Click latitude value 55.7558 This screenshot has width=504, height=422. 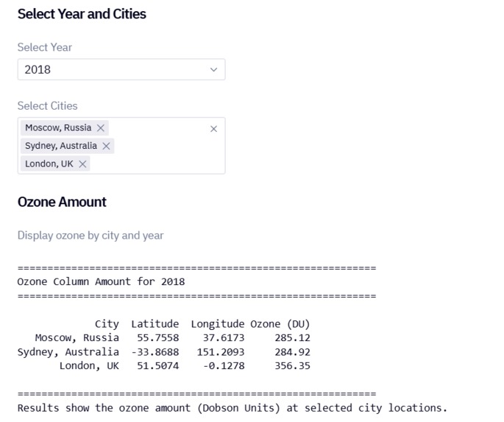coord(157,338)
